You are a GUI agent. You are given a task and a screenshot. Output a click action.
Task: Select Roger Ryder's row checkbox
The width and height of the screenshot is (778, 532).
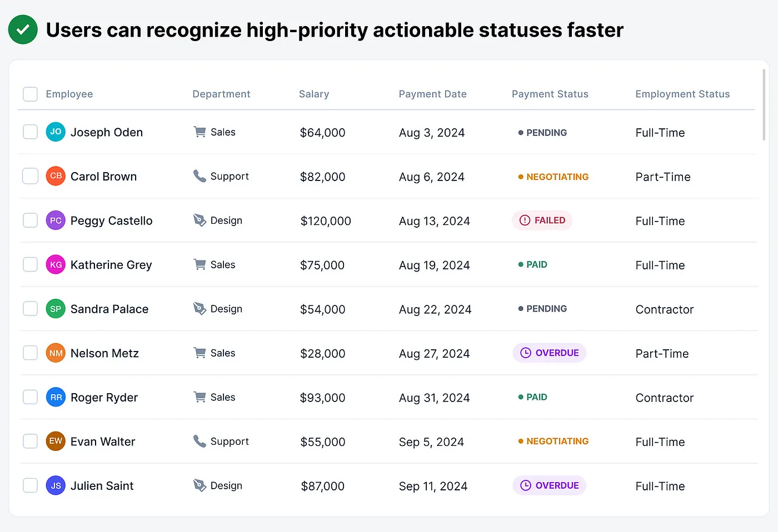point(30,398)
